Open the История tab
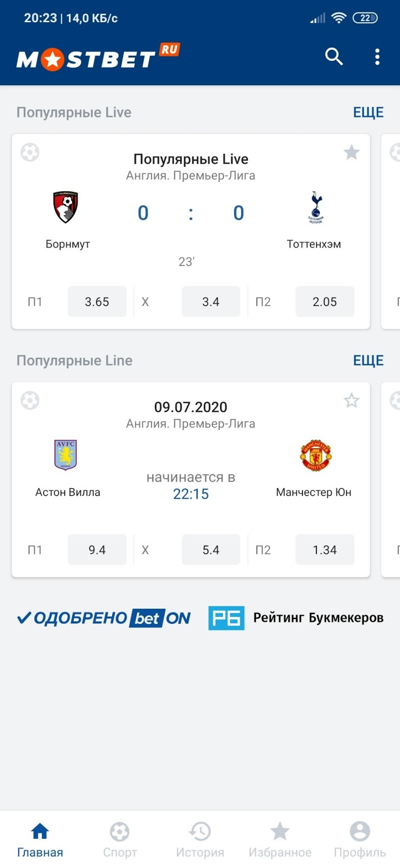The width and height of the screenshot is (400, 868). coord(200,839)
